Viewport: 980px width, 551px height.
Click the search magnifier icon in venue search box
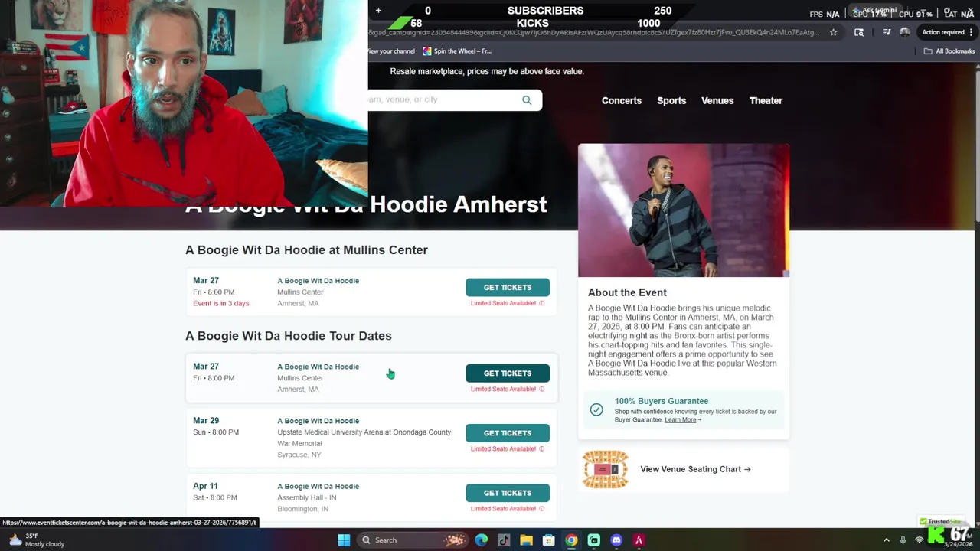[x=527, y=100]
